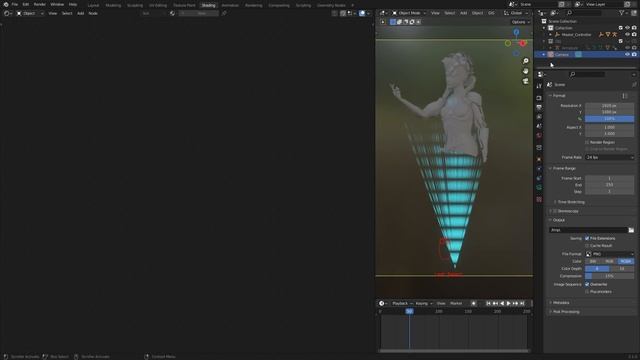Select the BW color mode button
The image size is (640, 360).
[593, 261]
